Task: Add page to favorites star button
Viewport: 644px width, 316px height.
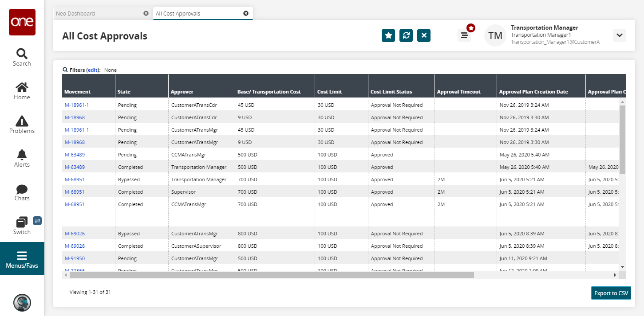Action: (x=388, y=35)
